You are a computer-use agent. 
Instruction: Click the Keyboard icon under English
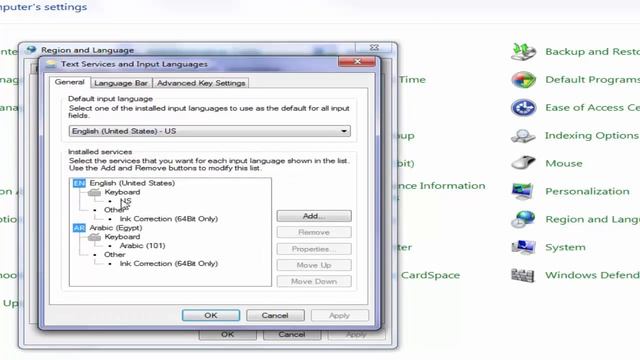click(94, 192)
